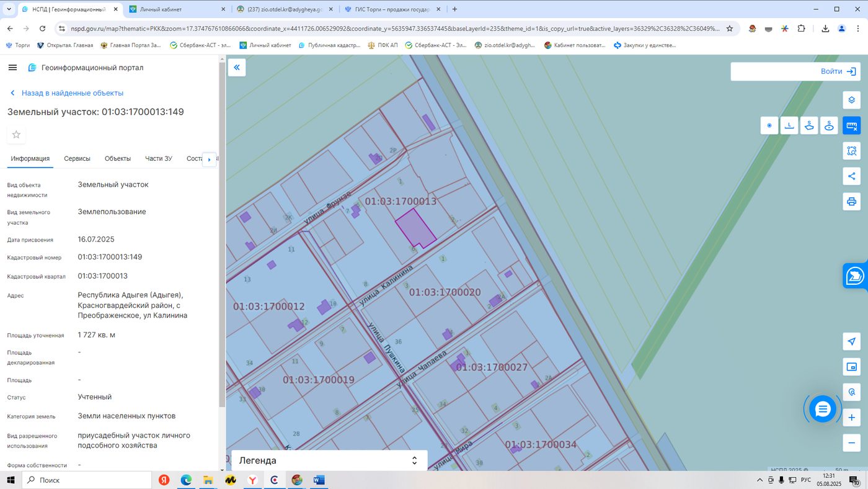Select the point coordinate measurement tool
The image size is (868, 489).
coord(769,125)
